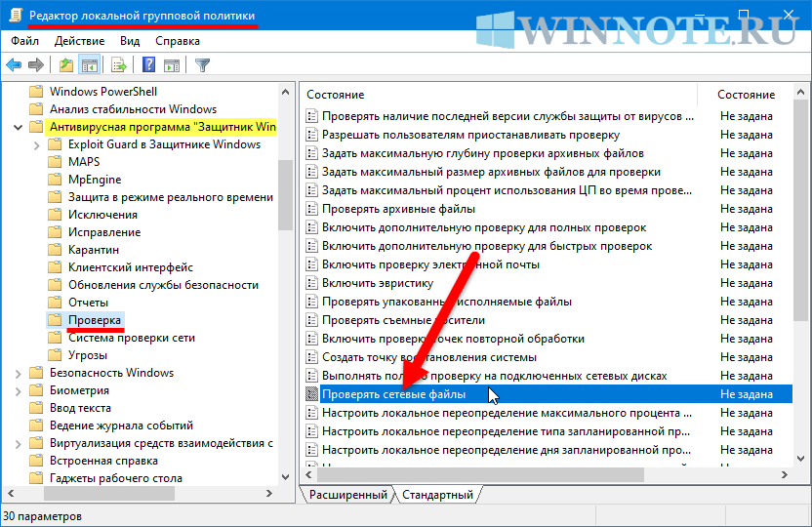
Task: Select Гаджеты рабочего стола tree item
Action: 116,478
